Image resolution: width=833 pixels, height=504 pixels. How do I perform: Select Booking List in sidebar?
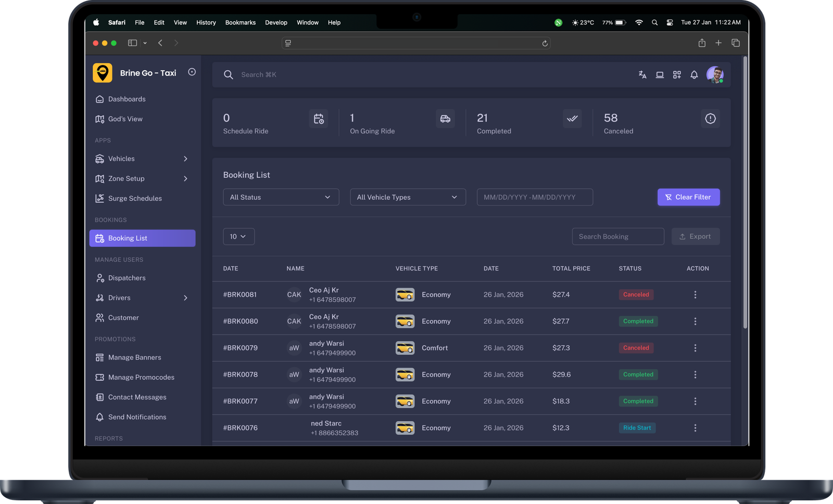(x=143, y=238)
